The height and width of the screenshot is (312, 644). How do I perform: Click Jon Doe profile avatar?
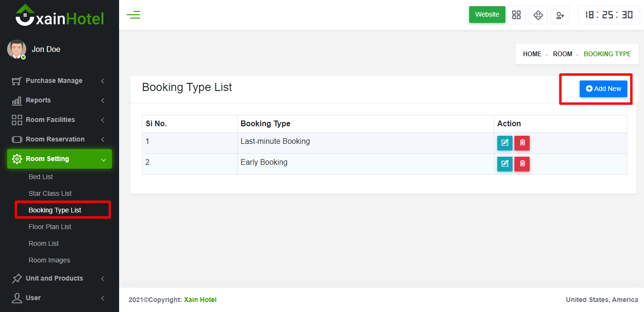pos(17,50)
